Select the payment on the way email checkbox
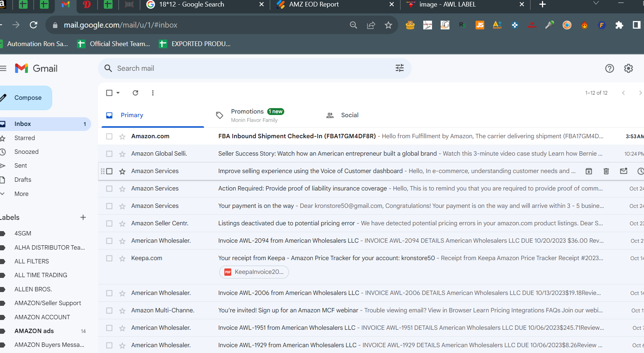Screen dimensions: 644x353 (109, 206)
